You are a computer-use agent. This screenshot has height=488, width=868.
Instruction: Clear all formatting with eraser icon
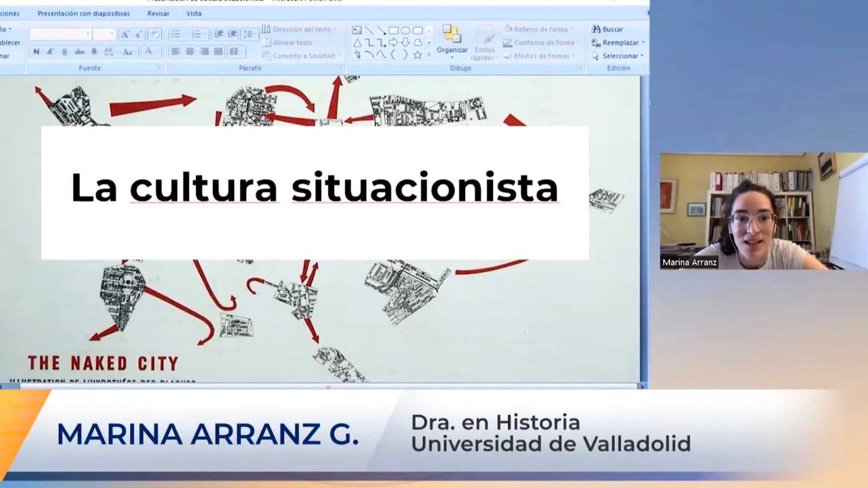pos(155,34)
